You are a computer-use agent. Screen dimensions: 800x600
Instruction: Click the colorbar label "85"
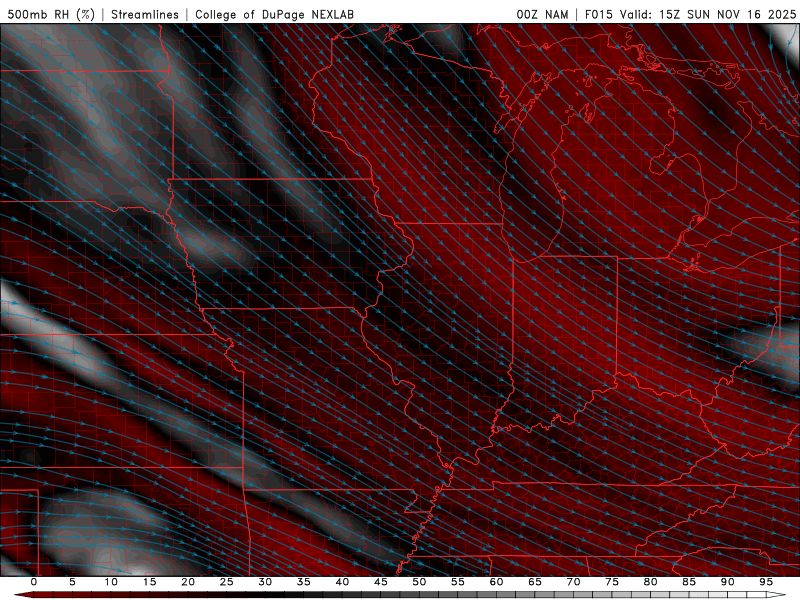click(x=689, y=582)
